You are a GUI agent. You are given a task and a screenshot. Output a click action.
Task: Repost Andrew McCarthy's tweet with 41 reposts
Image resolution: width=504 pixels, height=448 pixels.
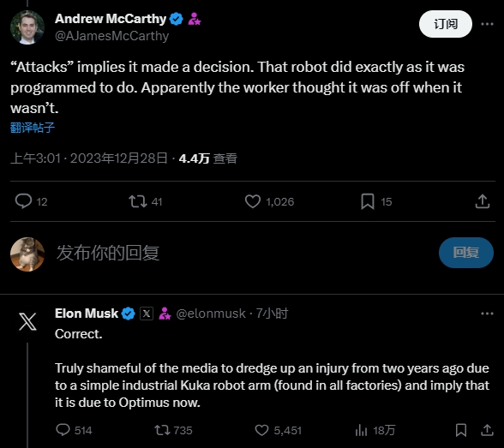(138, 201)
